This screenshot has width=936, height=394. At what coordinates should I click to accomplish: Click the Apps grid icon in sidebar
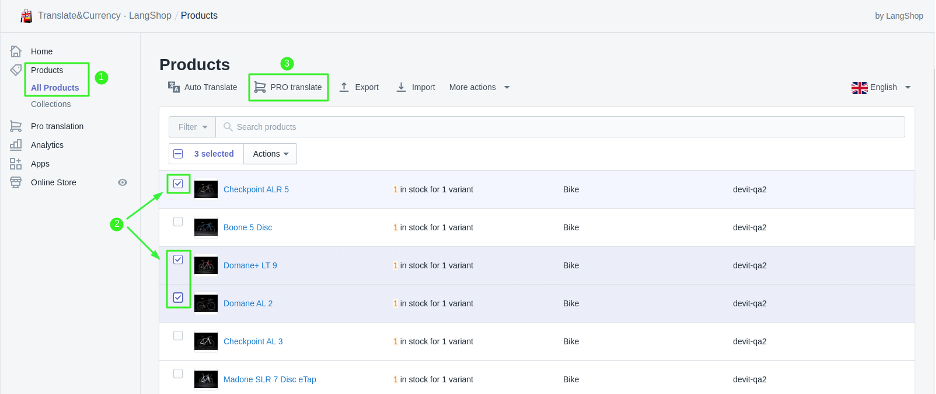point(16,164)
